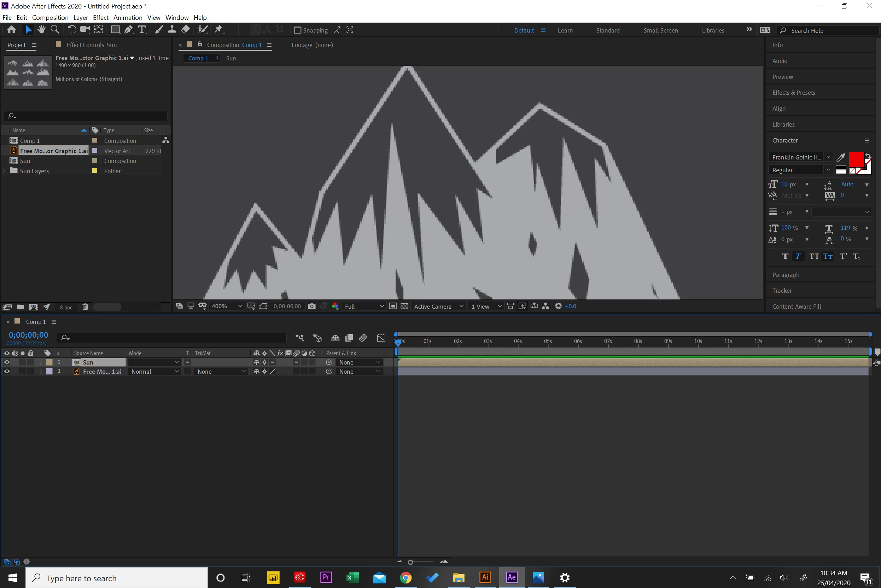
Task: Create new folder in Project panel
Action: point(21,307)
